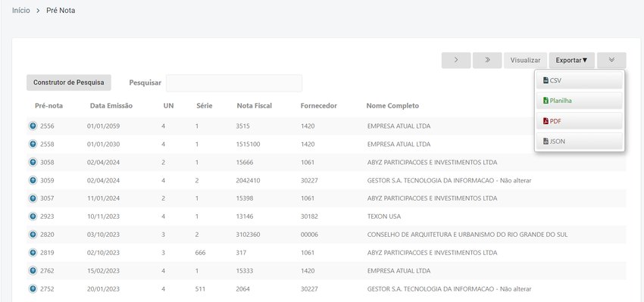Select the date 01/01/2030 cell
This screenshot has width=644, height=302.
click(104, 144)
